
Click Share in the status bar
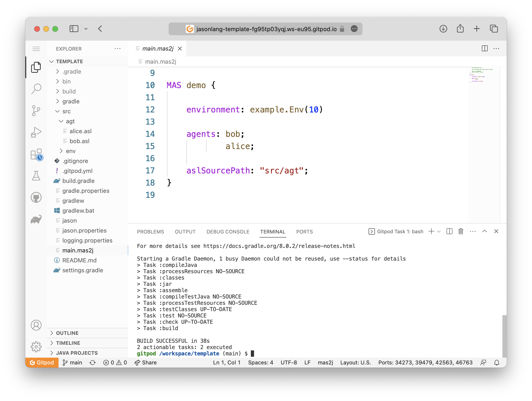[x=146, y=363]
